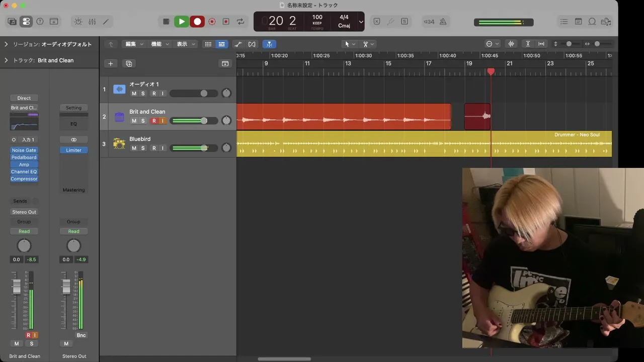The height and width of the screenshot is (362, 644).
Task: Open the Compressor plug-in slot
Action: click(24, 179)
